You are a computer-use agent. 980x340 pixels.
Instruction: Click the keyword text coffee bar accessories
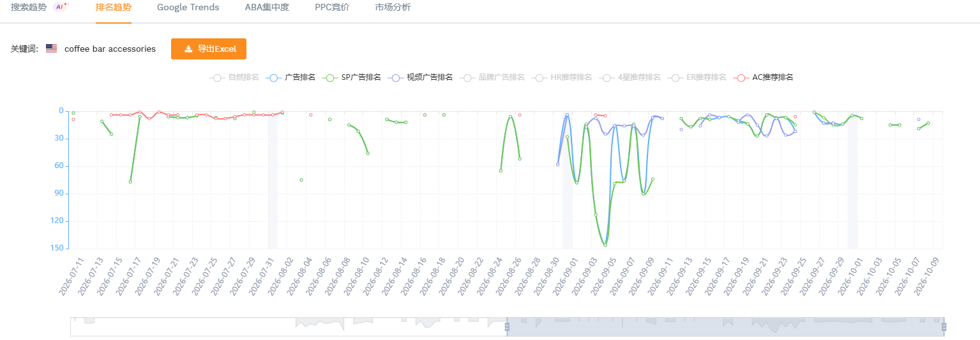click(110, 49)
